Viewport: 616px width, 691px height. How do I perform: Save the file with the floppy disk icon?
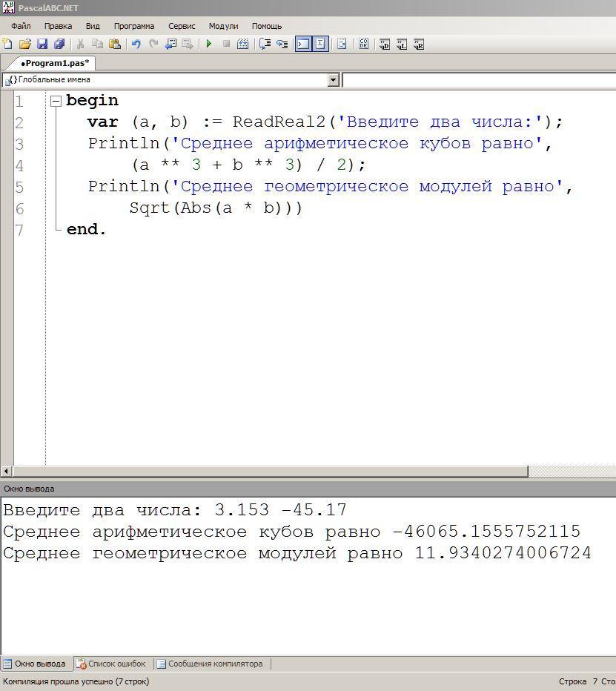click(42, 44)
